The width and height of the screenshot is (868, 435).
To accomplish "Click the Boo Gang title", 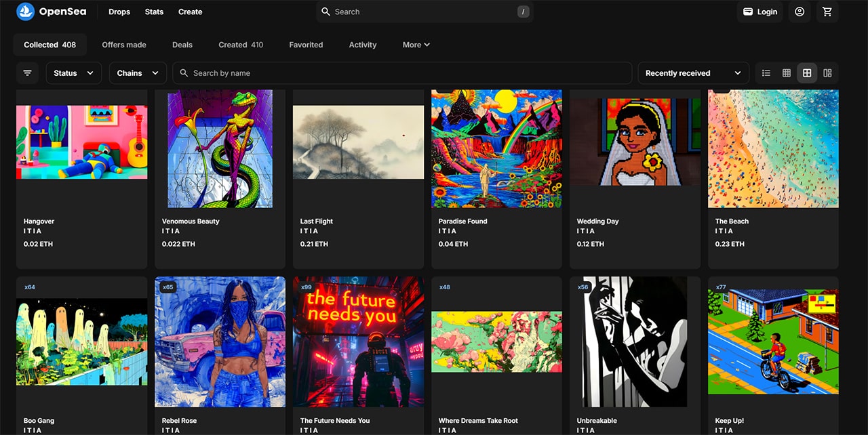I will tap(39, 421).
